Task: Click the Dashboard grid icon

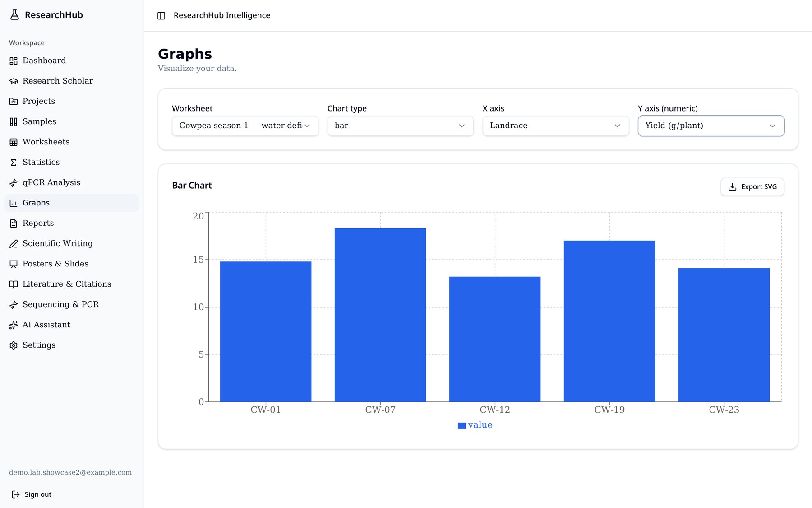Action: pos(14,61)
